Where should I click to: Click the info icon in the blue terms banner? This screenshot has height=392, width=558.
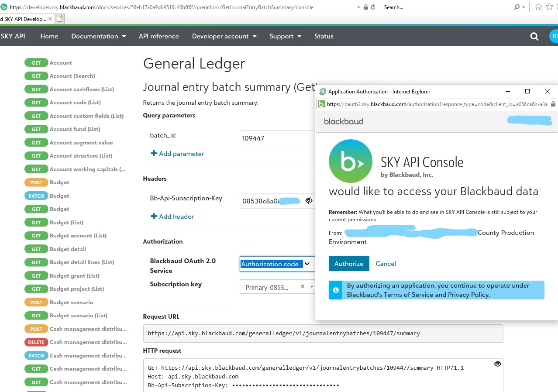pyautogui.click(x=336, y=290)
